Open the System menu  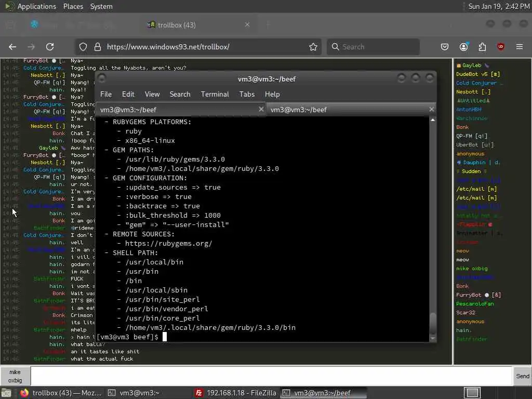coord(101,6)
